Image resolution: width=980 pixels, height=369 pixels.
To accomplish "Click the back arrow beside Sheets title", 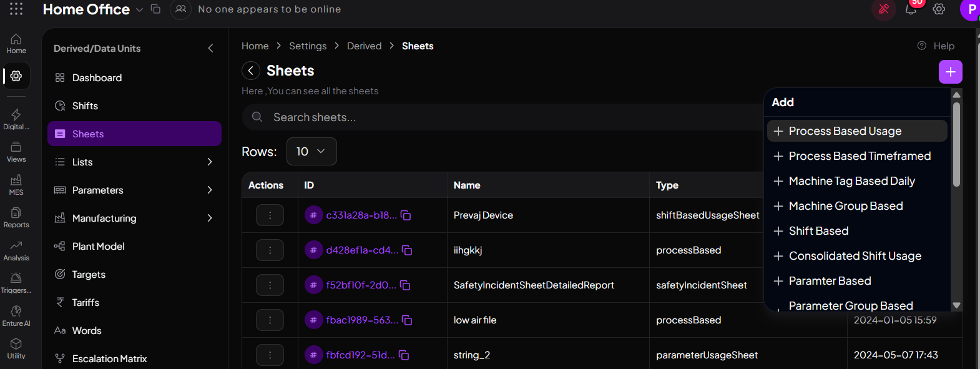I will pyautogui.click(x=251, y=71).
